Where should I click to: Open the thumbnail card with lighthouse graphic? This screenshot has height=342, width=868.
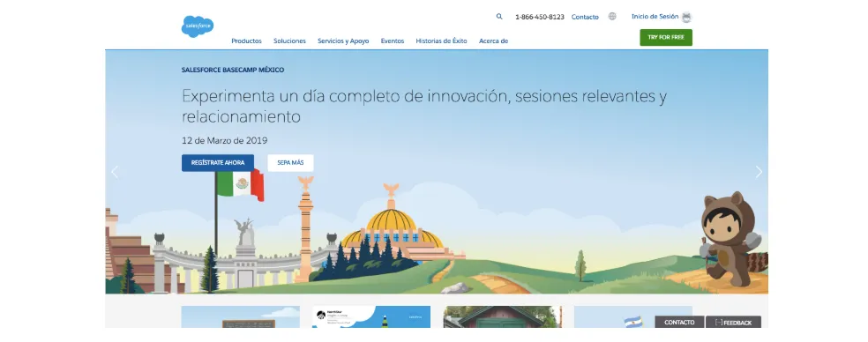pyautogui.click(x=371, y=317)
